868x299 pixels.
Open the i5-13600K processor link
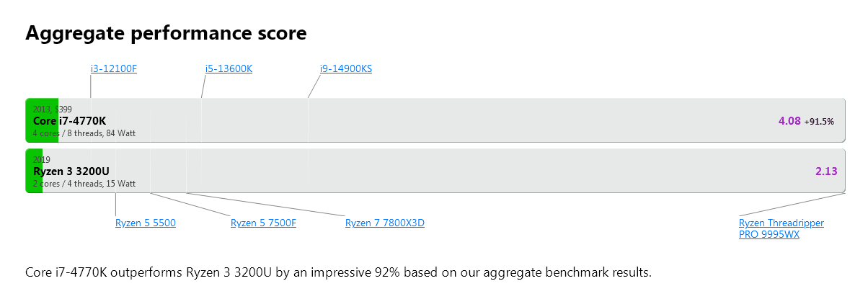(x=229, y=69)
